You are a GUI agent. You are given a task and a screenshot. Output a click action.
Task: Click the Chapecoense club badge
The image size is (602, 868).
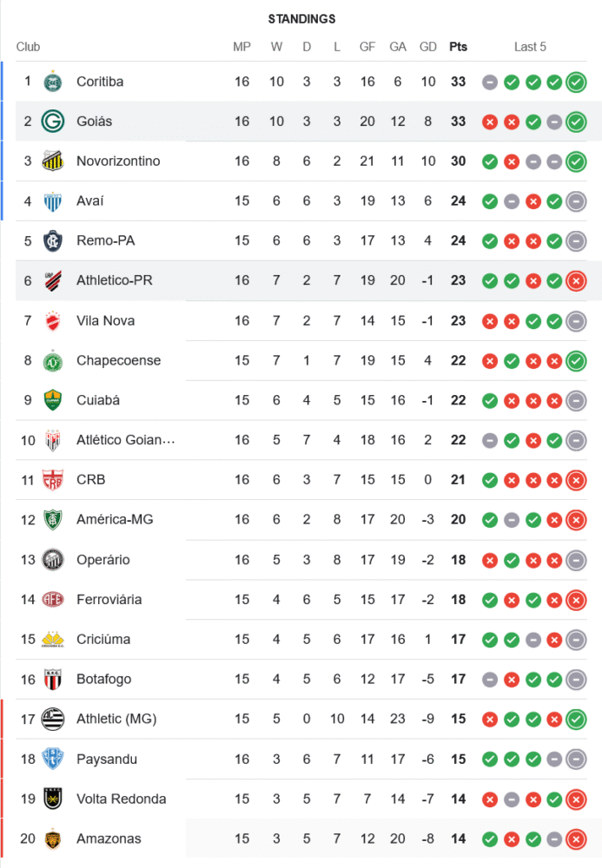click(53, 360)
